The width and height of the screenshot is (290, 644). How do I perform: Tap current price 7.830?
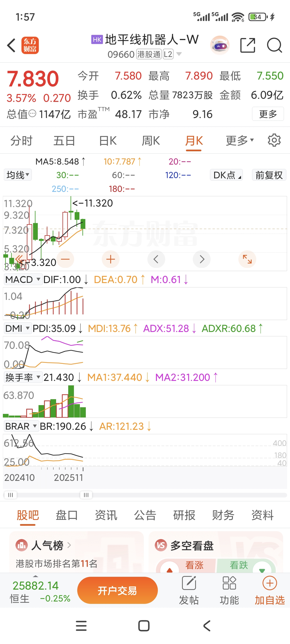33,79
